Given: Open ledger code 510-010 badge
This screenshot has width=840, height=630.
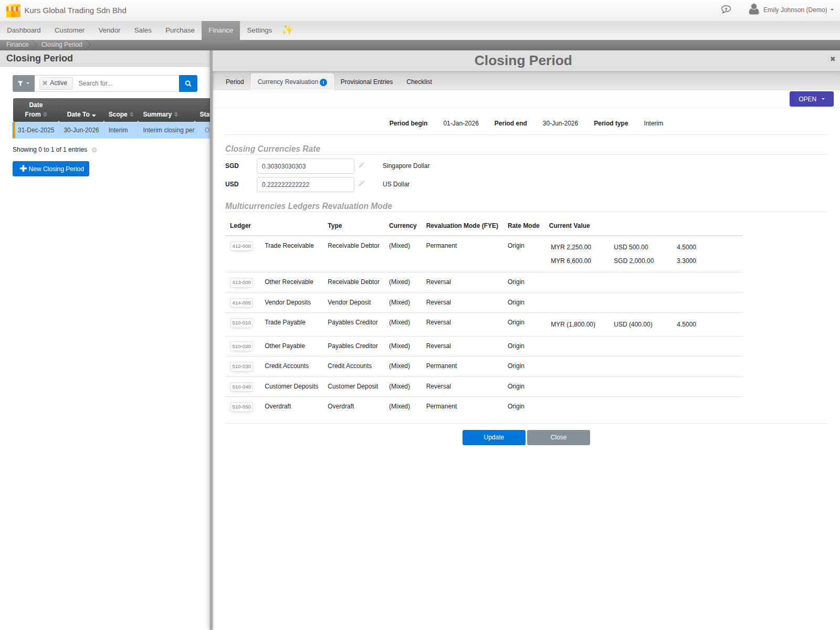Looking at the screenshot, I should coord(241,323).
